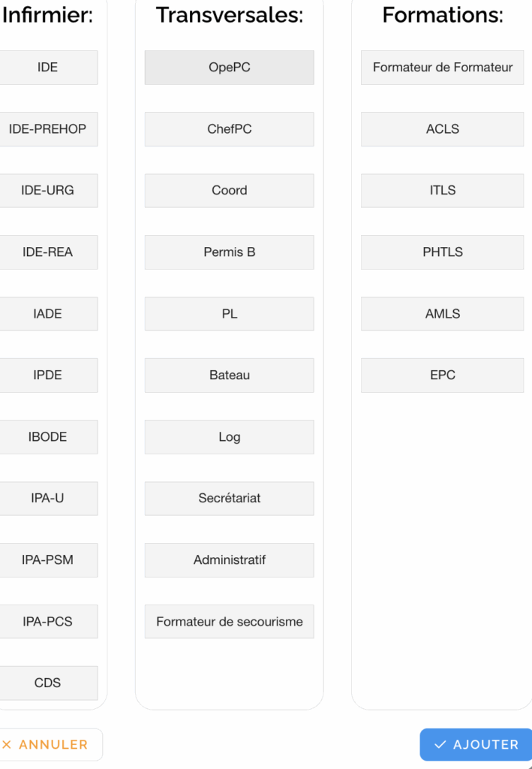Select the CDS option
Viewport: 532px width, 769px height.
click(x=48, y=683)
